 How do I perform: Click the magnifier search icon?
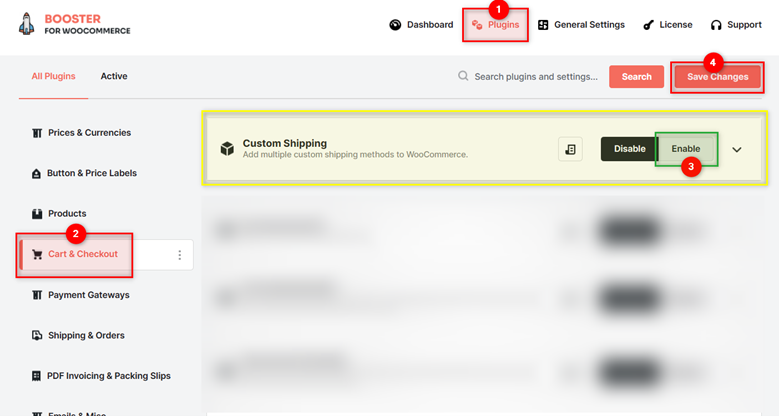click(463, 76)
